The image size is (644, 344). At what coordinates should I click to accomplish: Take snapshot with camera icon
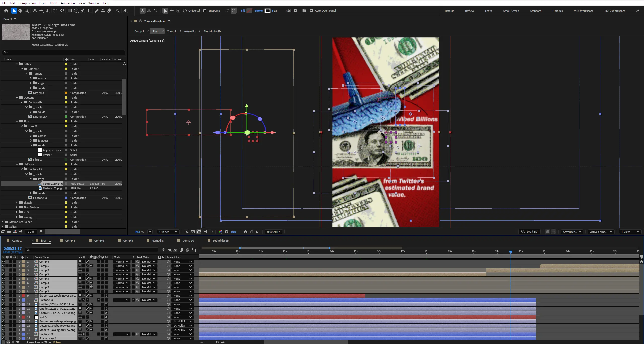(246, 232)
